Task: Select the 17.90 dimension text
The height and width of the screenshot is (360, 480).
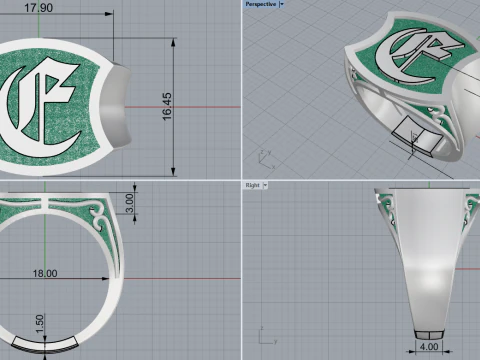Action: point(38,8)
